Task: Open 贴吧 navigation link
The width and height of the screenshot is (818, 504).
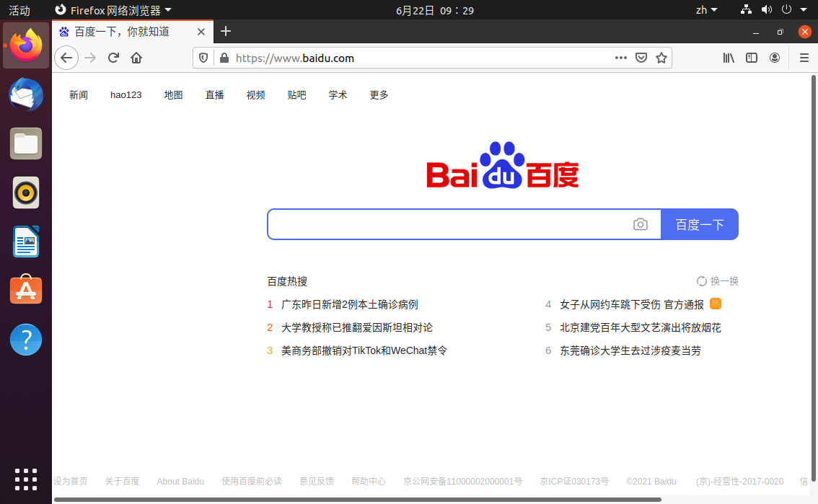Action: tap(296, 95)
